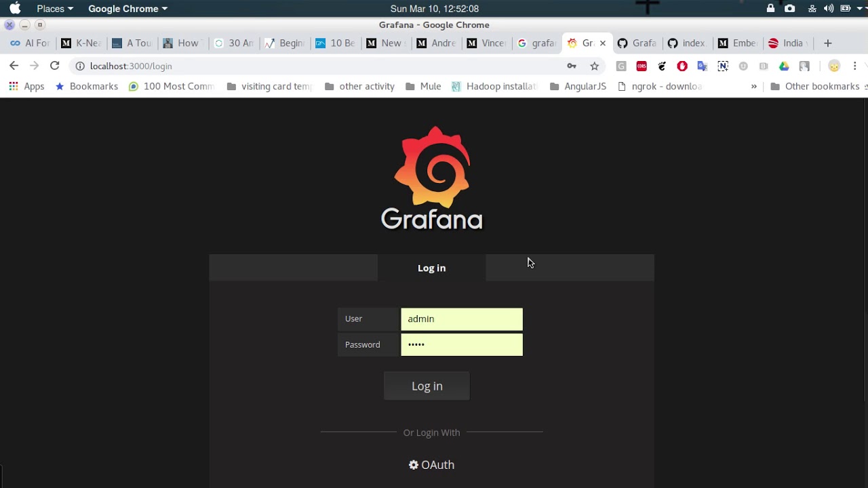Open the Google Drive extension icon
The height and width of the screenshot is (488, 868).
784,66
